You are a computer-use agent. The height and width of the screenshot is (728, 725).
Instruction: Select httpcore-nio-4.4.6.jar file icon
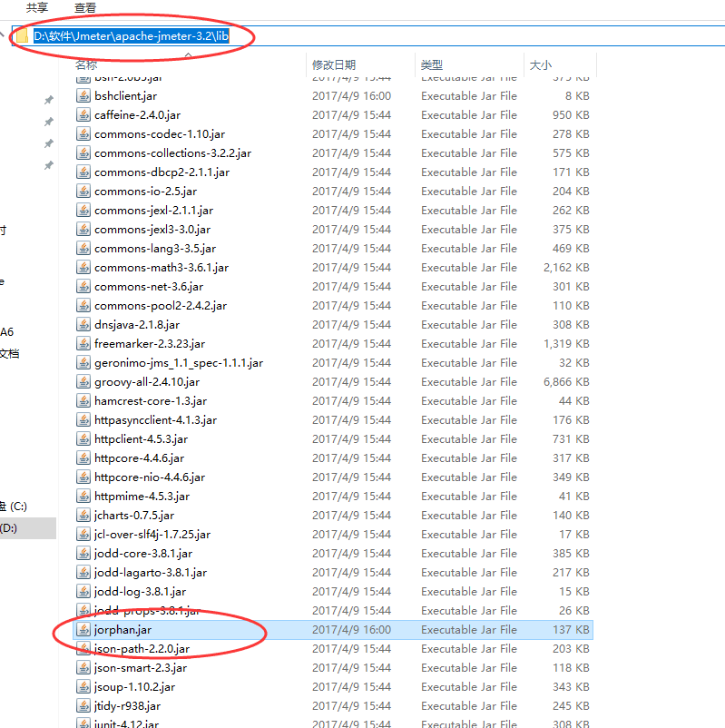coord(83,477)
